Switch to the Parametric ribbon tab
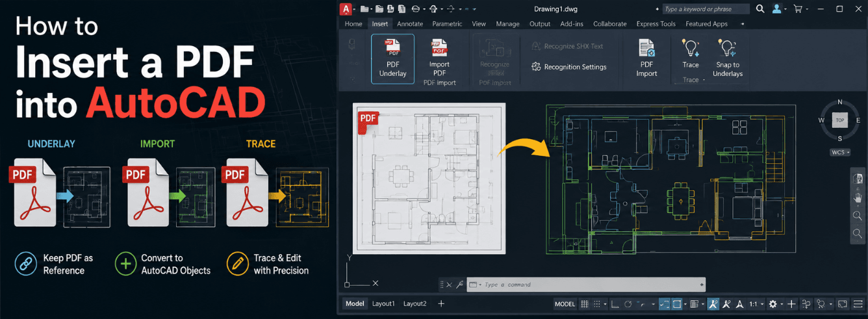Viewport: 868px width, 319px height. coord(447,24)
